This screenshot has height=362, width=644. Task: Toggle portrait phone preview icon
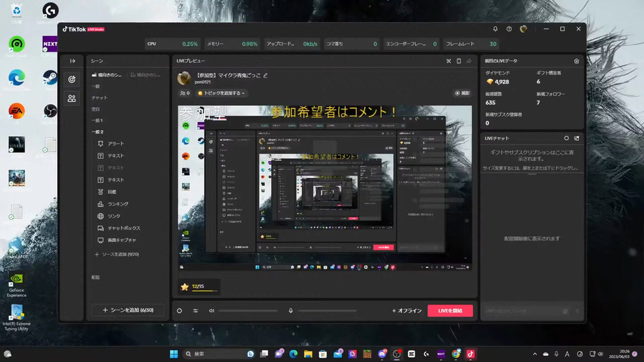click(x=459, y=61)
